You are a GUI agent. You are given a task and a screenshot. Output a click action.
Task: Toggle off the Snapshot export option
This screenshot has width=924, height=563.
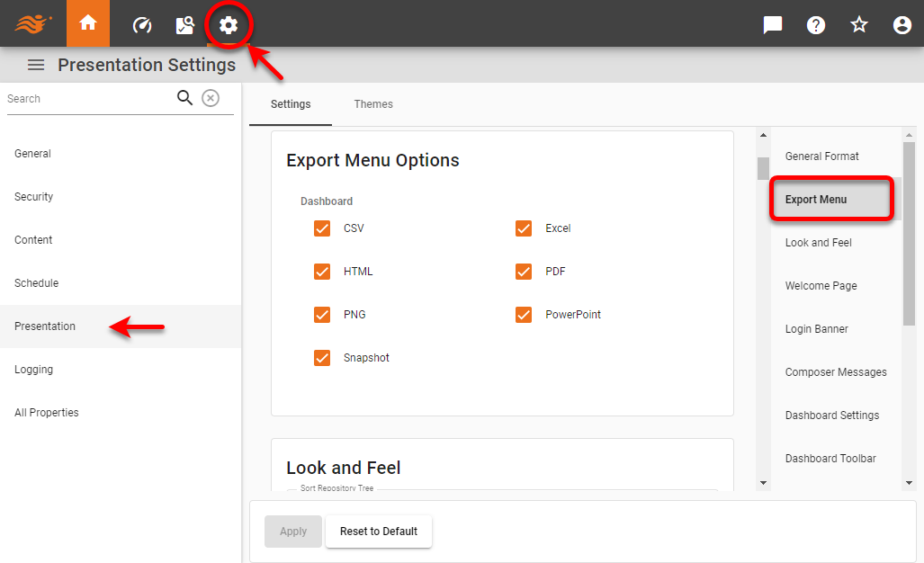[322, 357]
